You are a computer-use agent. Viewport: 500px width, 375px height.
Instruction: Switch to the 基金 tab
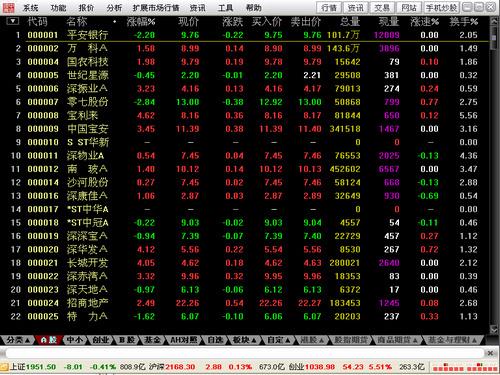(x=152, y=340)
